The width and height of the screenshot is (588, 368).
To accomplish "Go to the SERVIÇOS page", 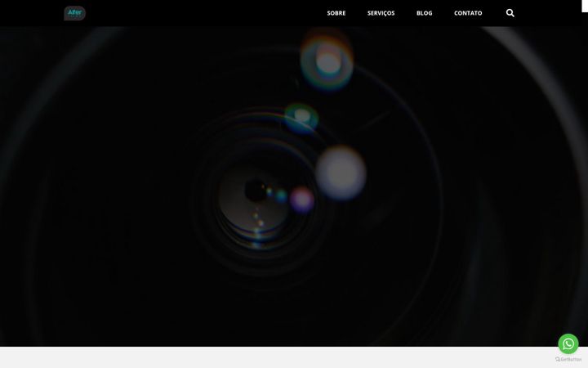I will click(x=381, y=13).
